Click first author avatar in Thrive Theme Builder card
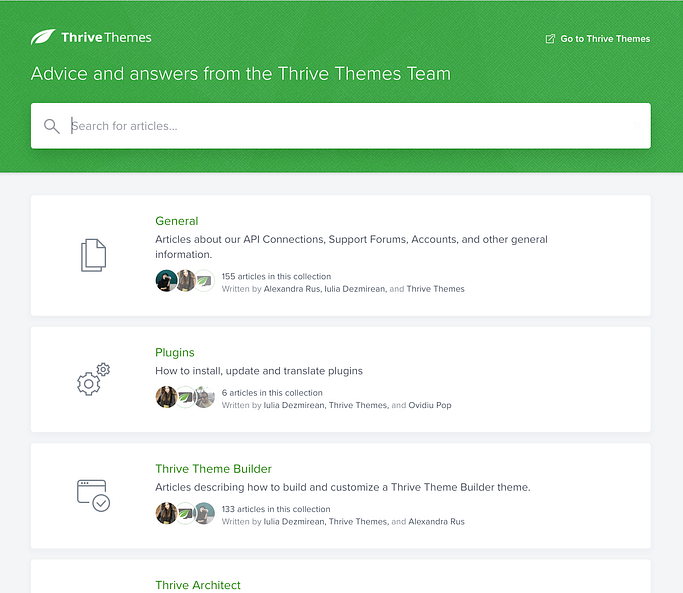Image resolution: width=683 pixels, height=593 pixels. point(166,513)
